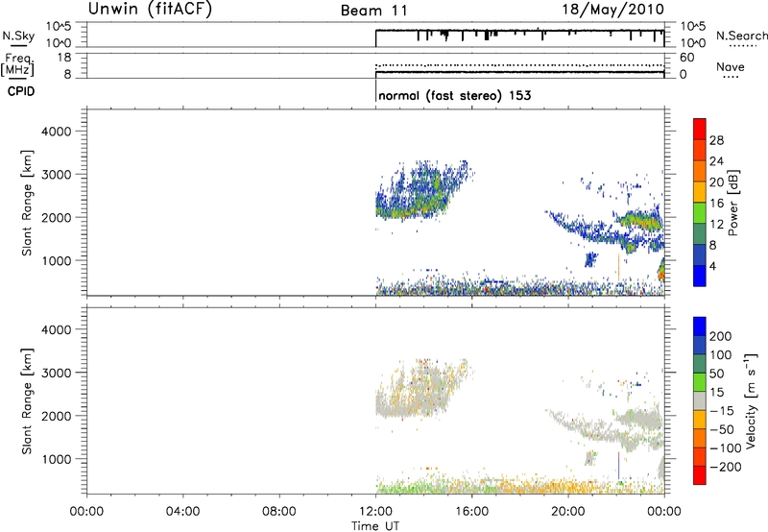This screenshot has height=532, width=768.
Task: Click the grey segment of Velocity colorbar
Action: [700, 400]
